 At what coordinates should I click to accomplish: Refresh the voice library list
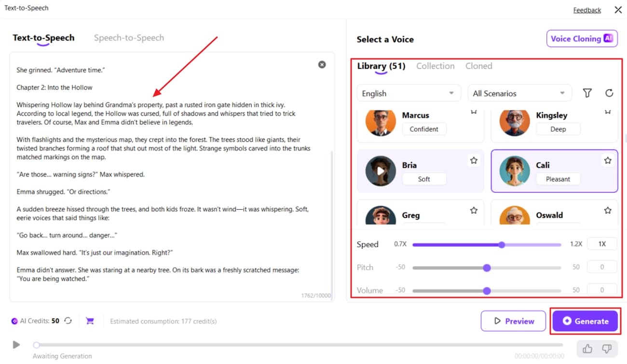(x=609, y=93)
